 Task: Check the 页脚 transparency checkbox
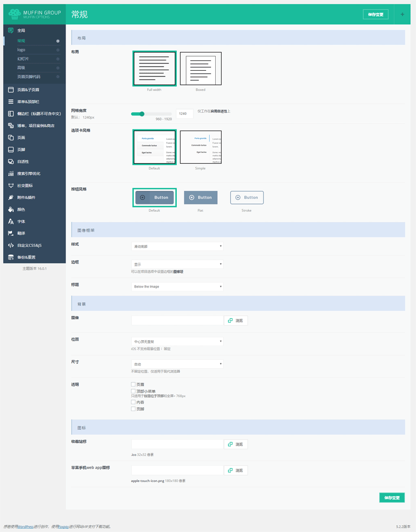coord(133,409)
